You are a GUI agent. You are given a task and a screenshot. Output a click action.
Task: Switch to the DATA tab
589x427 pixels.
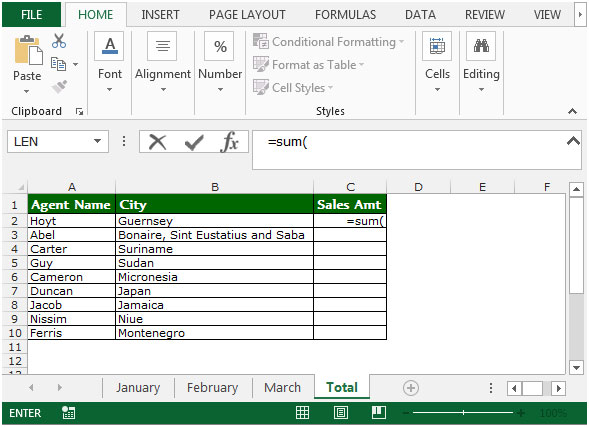[x=420, y=15]
